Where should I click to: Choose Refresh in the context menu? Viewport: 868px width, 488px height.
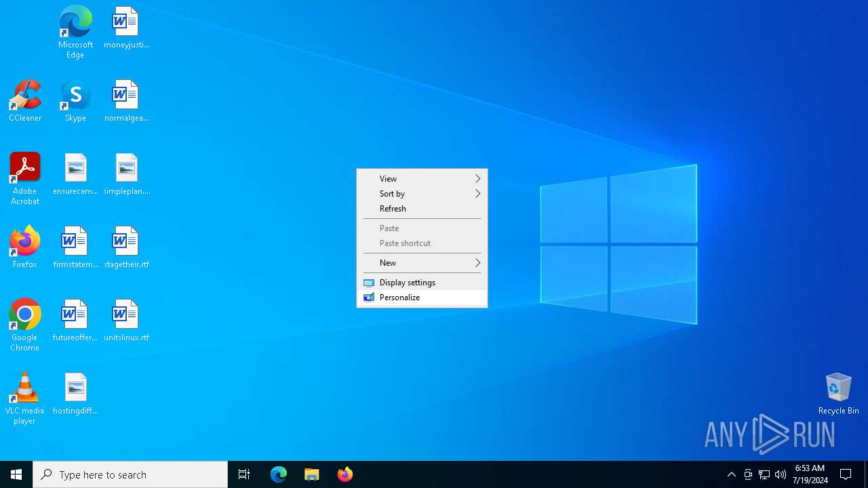tap(422, 209)
